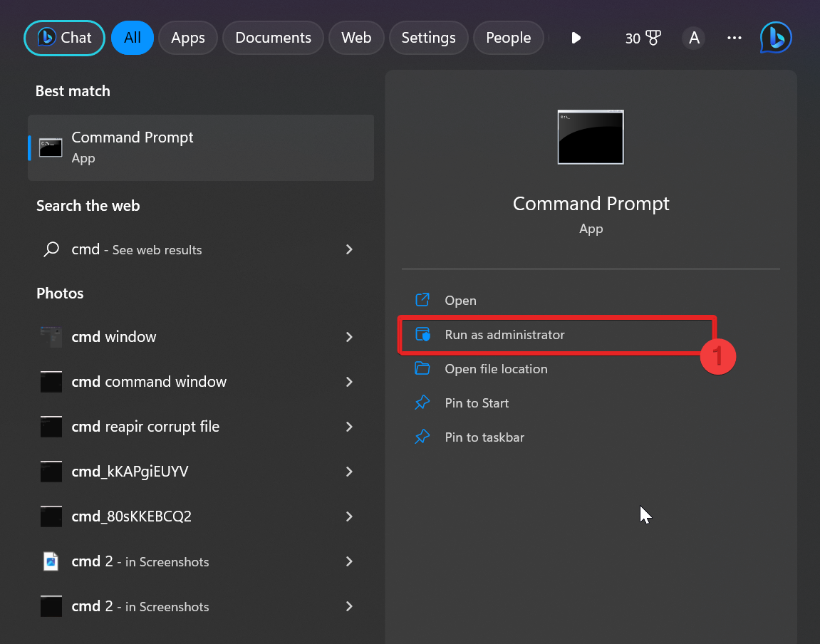Click the Open action's external-link icon
Screen dimensions: 820x644
point(422,299)
